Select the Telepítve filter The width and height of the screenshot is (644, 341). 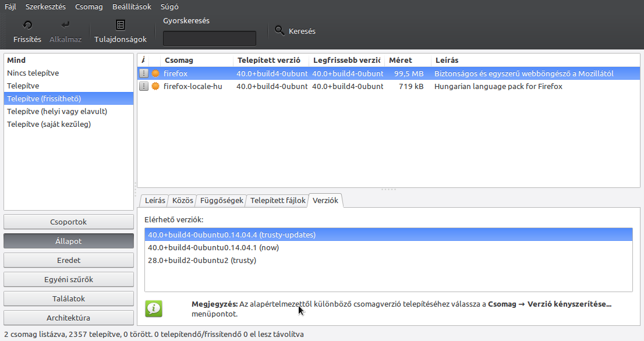(69, 86)
